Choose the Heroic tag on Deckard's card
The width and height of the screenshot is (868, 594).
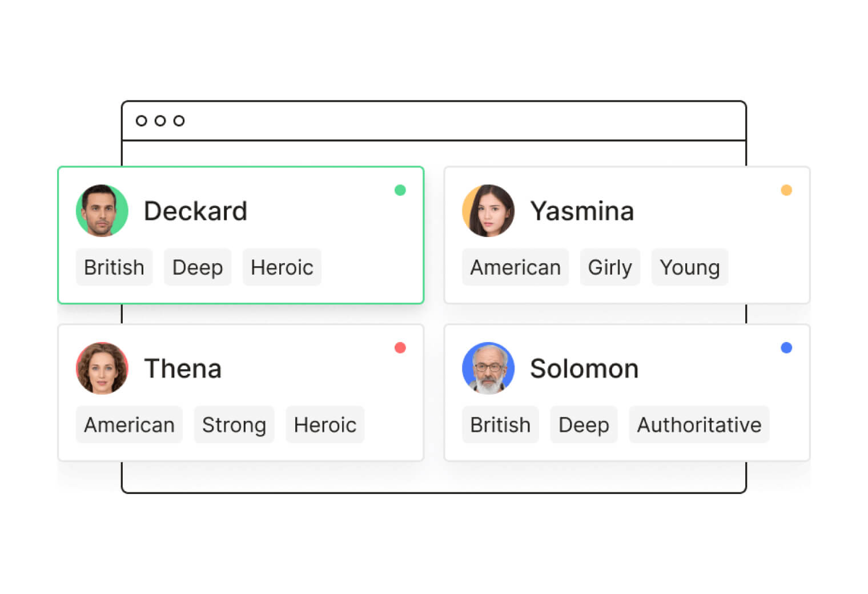tap(282, 267)
